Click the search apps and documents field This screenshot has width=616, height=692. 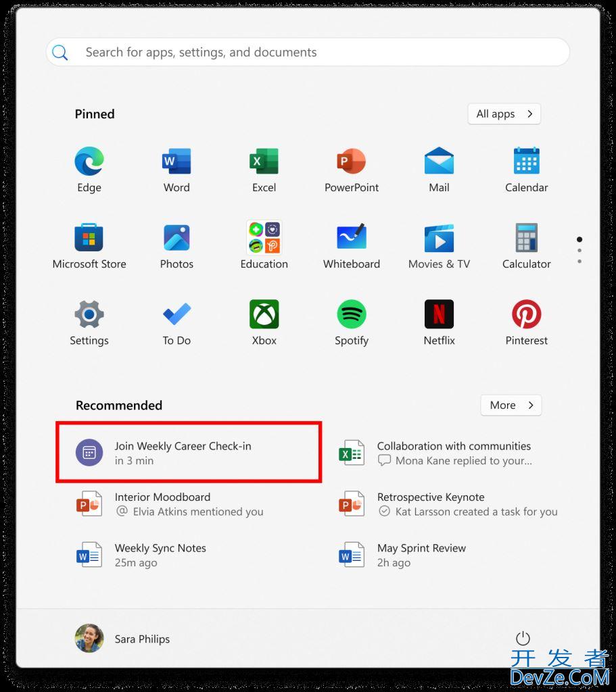coord(308,52)
